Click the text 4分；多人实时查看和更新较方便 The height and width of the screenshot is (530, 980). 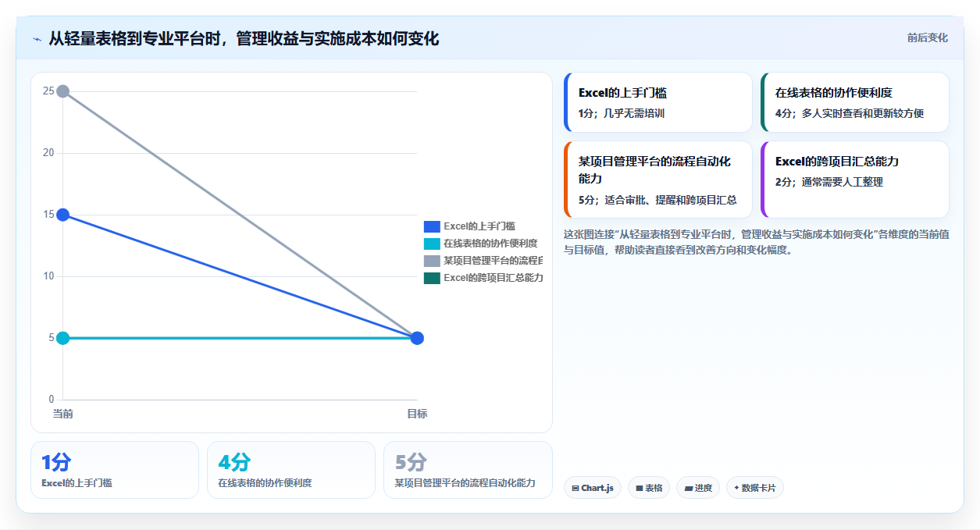[850, 113]
